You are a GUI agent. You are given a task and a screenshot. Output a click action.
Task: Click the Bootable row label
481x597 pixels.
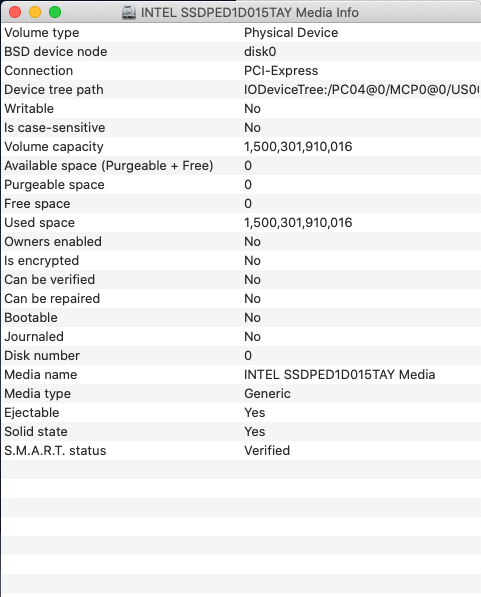click(x=31, y=318)
